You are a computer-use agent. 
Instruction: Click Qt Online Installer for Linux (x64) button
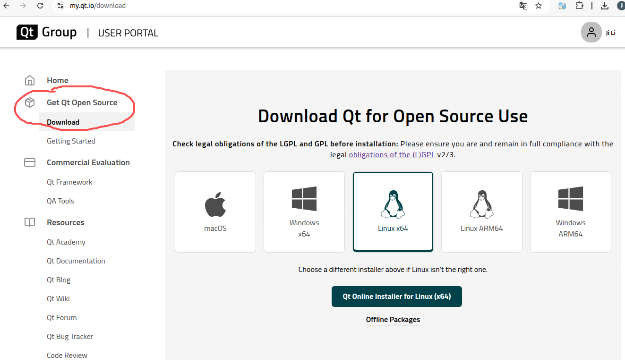[x=397, y=296]
